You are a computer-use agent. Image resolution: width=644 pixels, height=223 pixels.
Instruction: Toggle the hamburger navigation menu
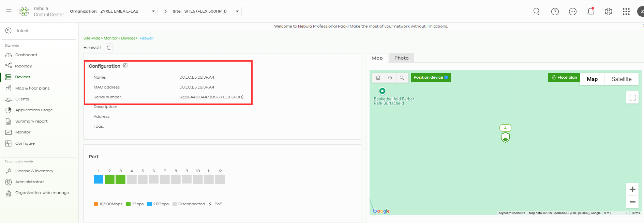(9, 11)
